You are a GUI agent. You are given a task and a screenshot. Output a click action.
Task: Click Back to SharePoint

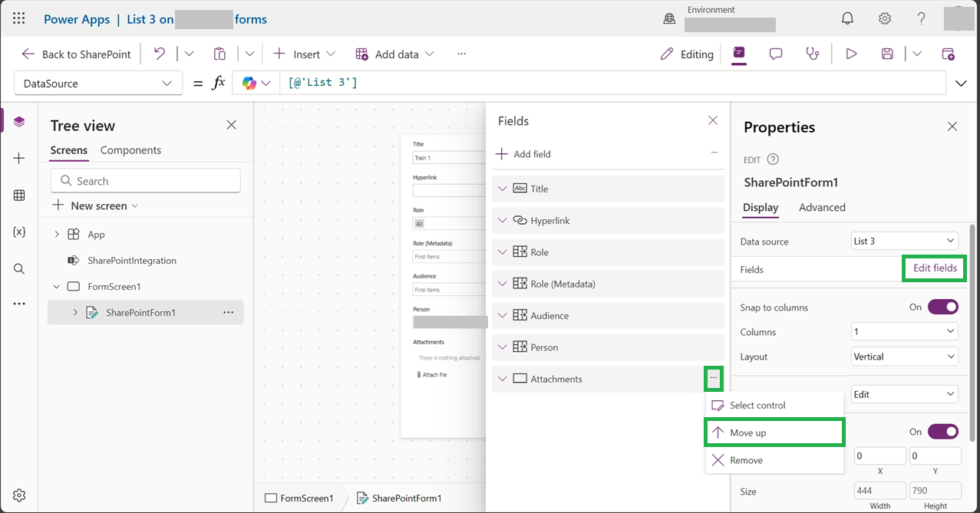click(x=76, y=54)
